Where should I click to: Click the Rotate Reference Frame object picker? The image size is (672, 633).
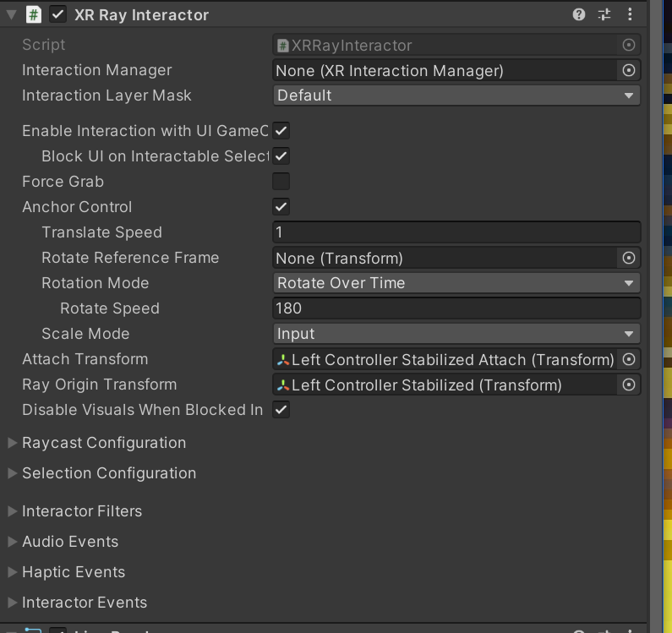click(628, 258)
